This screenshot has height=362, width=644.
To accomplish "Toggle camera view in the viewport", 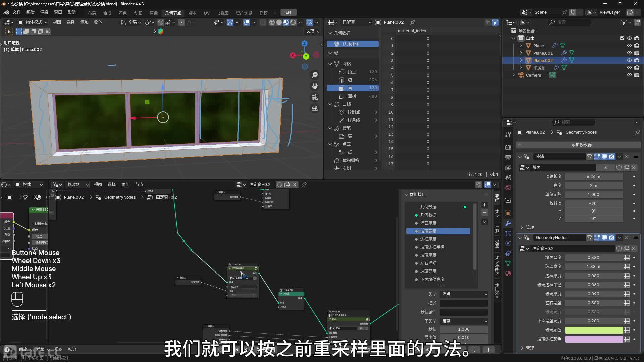I will 315,97.
